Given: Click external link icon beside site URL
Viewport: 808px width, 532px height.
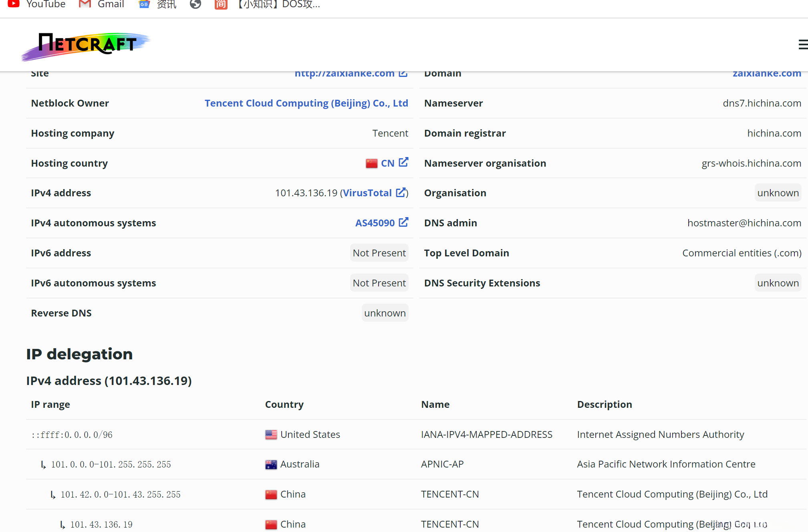Looking at the screenshot, I should (403, 74).
